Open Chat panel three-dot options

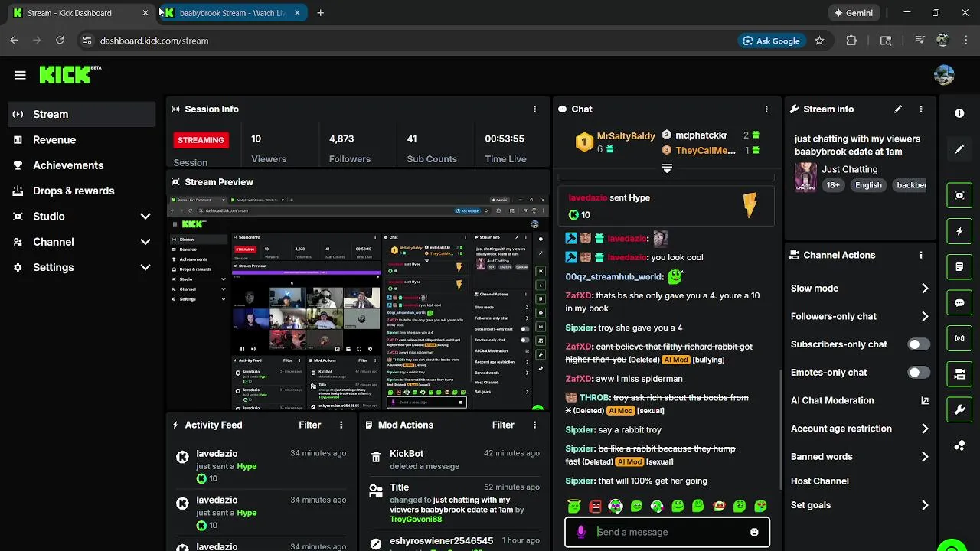tap(766, 109)
